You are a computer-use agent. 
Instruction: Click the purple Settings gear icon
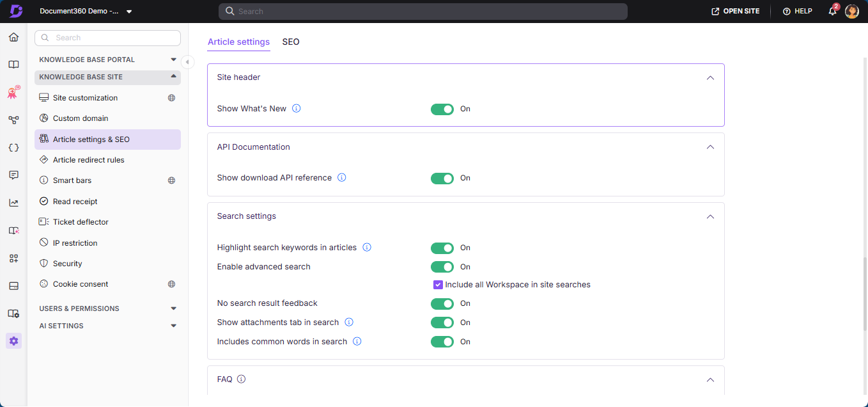click(x=13, y=341)
